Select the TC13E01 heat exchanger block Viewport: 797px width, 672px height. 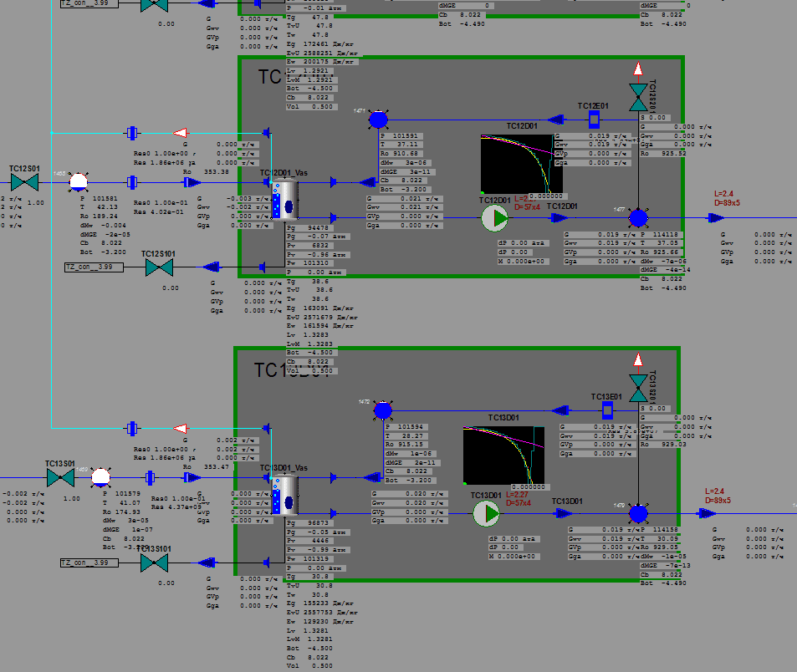607,410
